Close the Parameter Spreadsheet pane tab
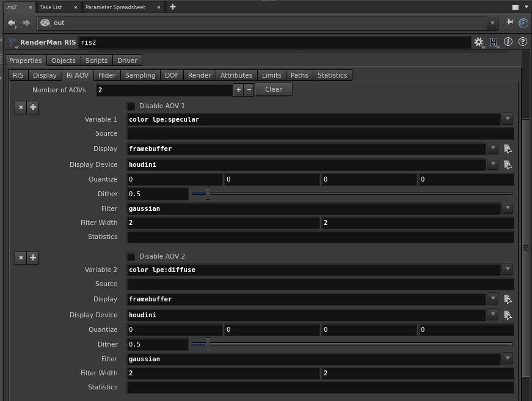 (x=158, y=7)
